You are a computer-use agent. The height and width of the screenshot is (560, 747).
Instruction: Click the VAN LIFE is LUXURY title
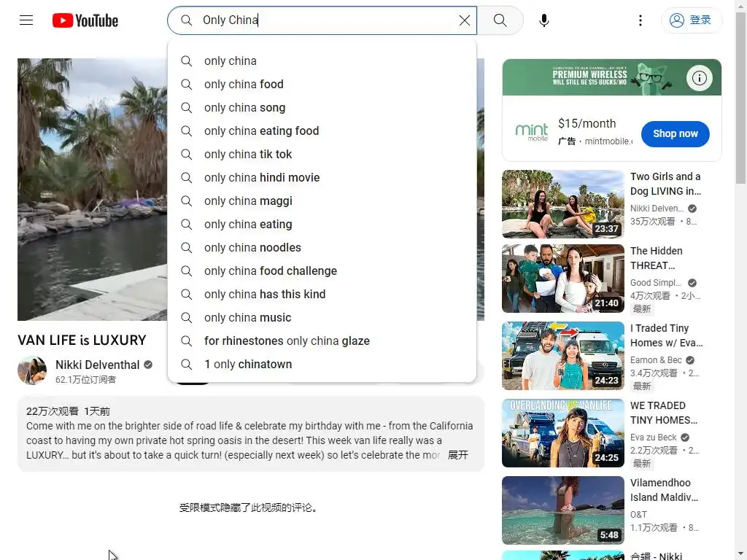[82, 340]
